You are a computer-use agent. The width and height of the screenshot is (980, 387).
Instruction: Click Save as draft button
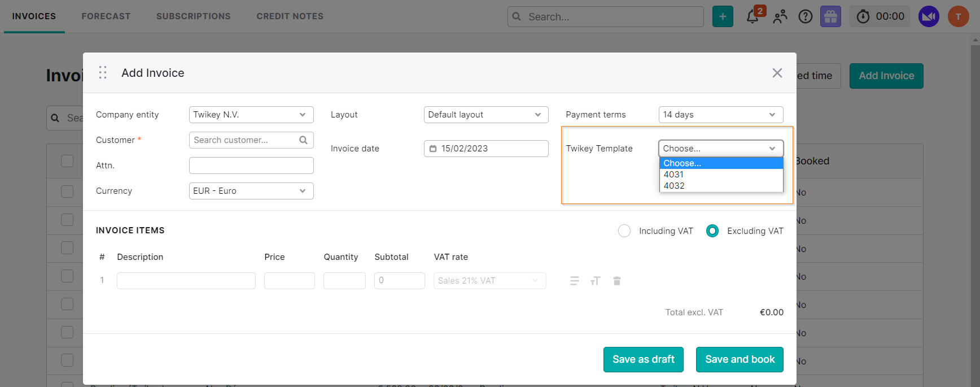(x=644, y=359)
